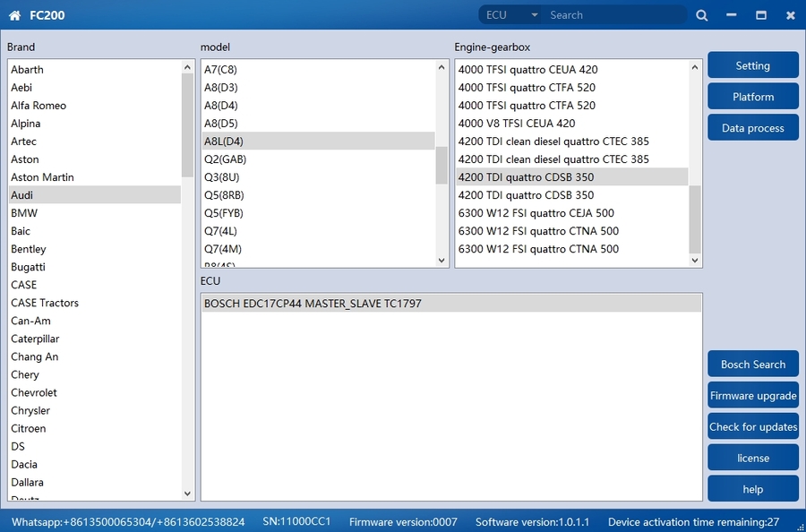Open the help button
The image size is (806, 532).
752,489
